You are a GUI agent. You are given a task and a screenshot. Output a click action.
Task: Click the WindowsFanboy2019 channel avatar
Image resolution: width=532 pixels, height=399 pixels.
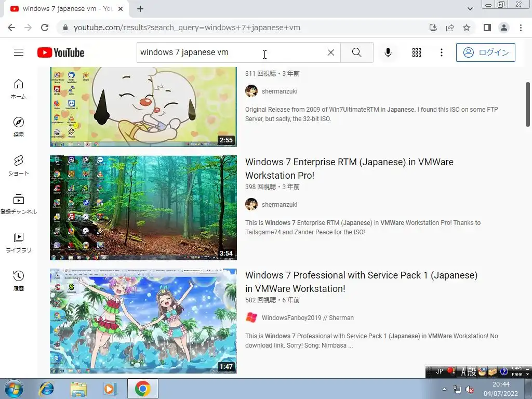coord(251,317)
